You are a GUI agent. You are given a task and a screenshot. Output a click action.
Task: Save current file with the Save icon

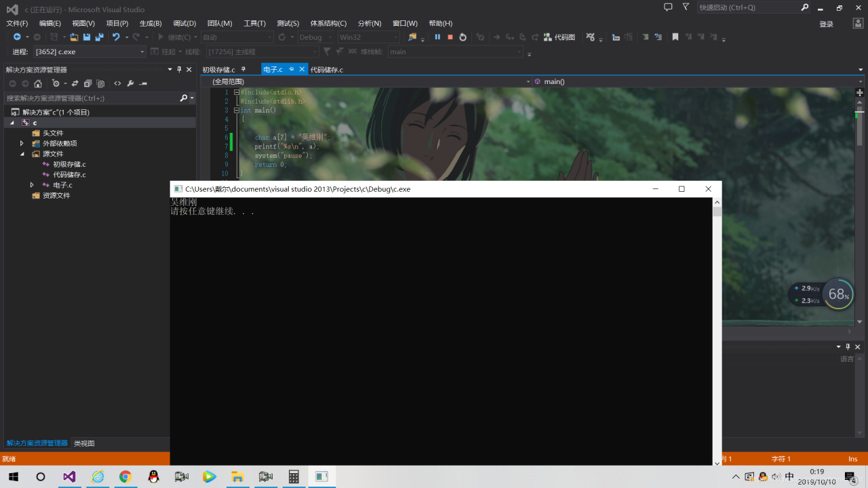pos(87,37)
